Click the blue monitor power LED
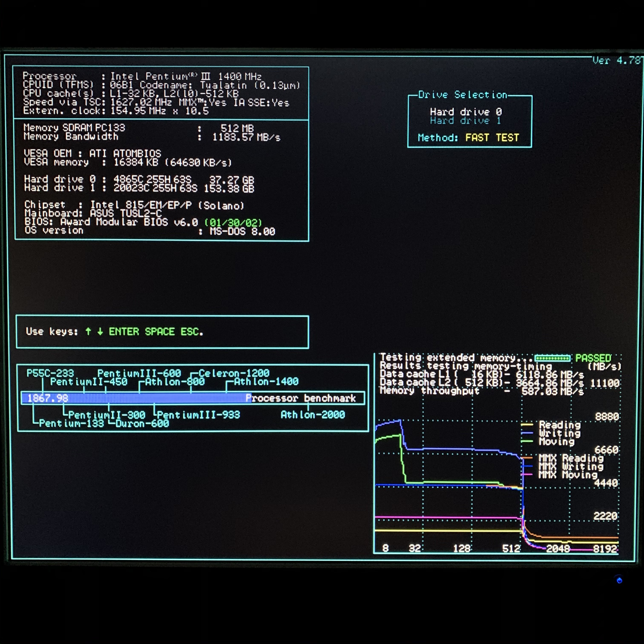The image size is (644, 644). [619, 580]
